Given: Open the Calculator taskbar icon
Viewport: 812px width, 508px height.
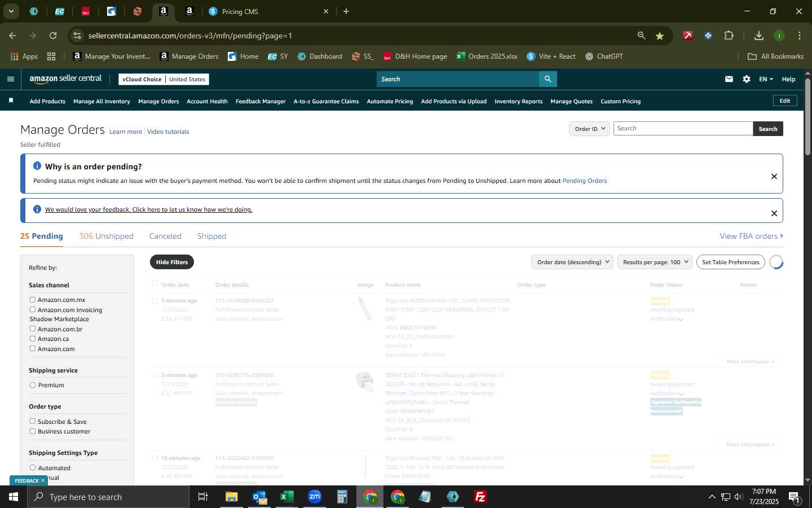Looking at the screenshot, I should click(342, 497).
